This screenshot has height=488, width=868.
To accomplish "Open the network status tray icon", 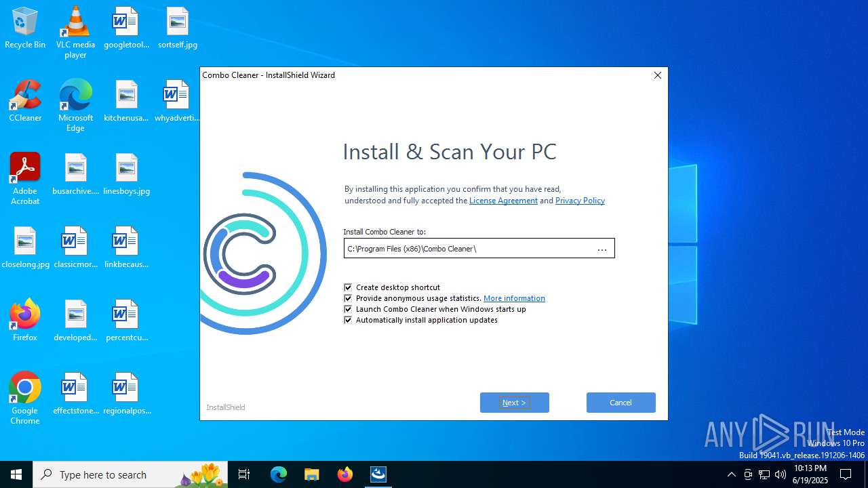I will click(x=764, y=474).
